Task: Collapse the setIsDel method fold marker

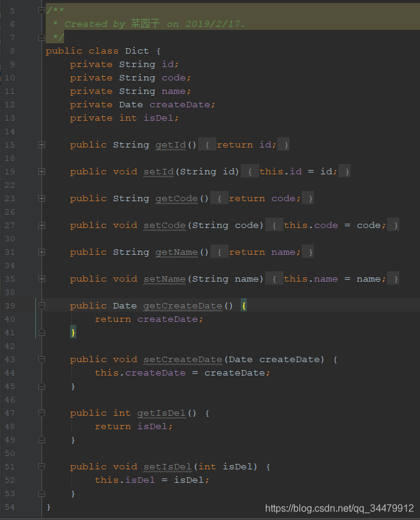Action: click(42, 467)
